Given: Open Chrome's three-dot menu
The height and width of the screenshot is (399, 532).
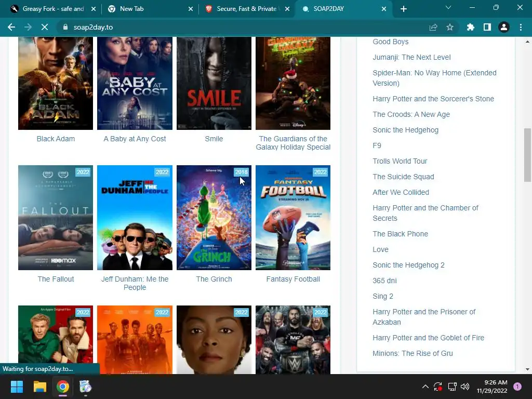Looking at the screenshot, I should (521, 27).
